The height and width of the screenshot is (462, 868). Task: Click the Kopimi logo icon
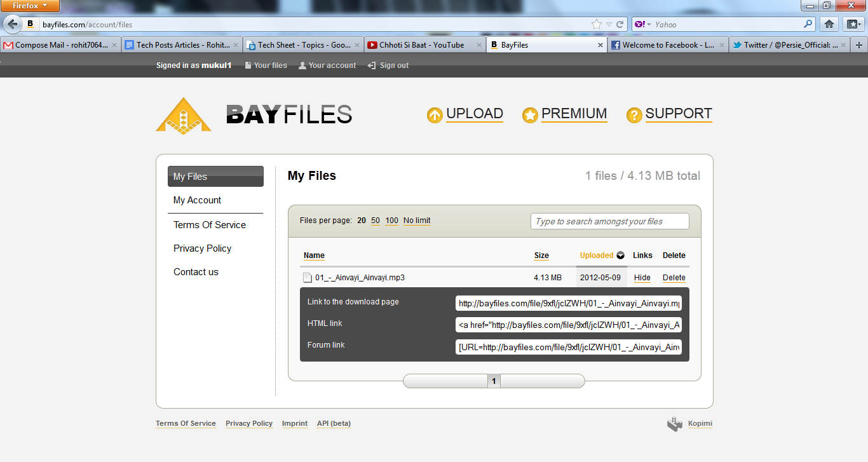coord(674,424)
